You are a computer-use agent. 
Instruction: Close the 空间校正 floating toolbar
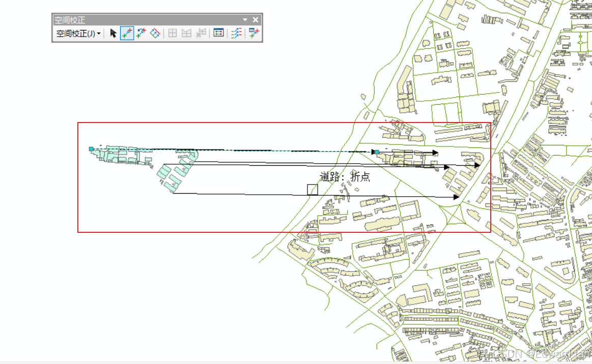(256, 20)
